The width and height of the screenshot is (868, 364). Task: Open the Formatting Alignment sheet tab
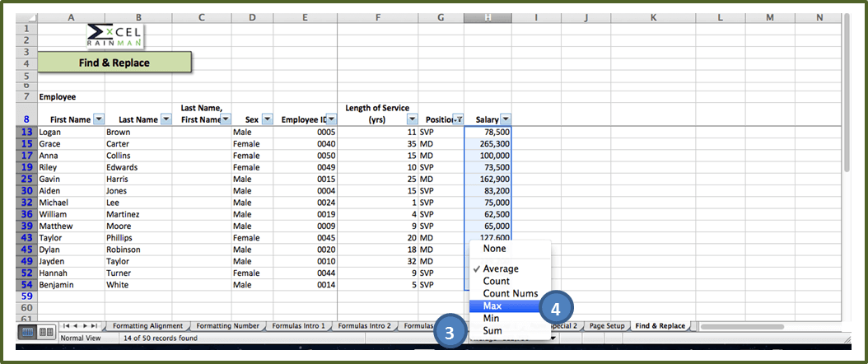coord(149,326)
